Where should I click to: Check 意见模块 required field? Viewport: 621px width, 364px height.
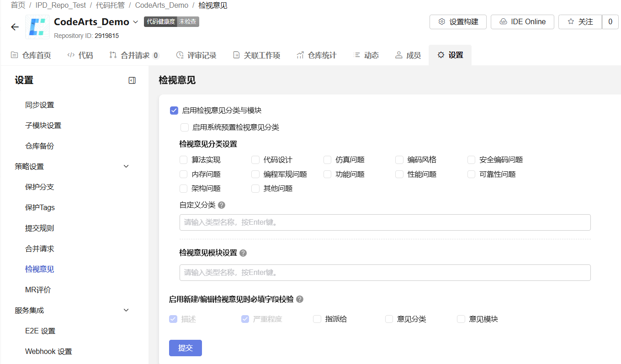pos(461,319)
